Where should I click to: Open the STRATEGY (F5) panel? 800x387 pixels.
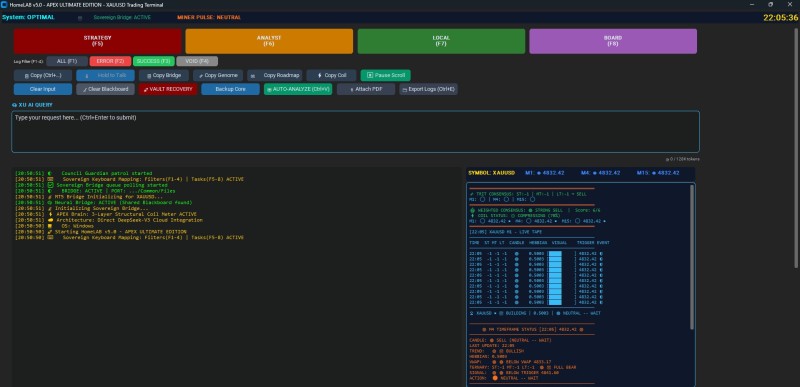[x=97, y=41]
